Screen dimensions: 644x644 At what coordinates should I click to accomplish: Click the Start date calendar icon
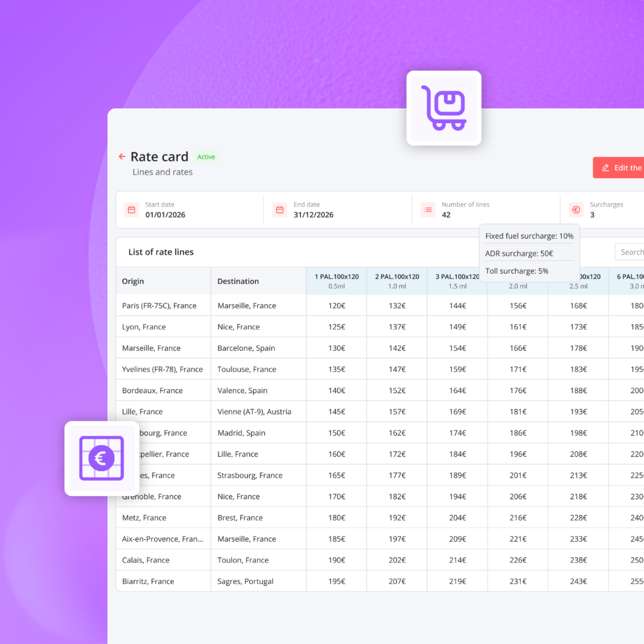click(x=132, y=210)
